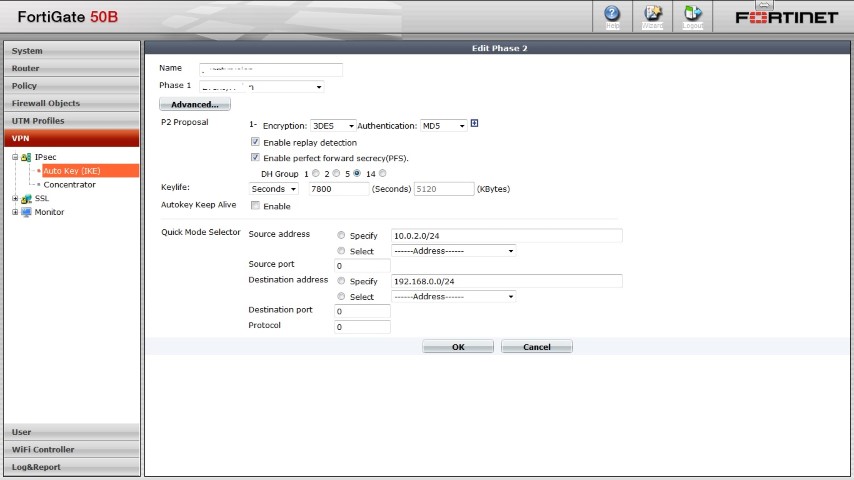854x480 pixels.
Task: Enable Autokey Keep Alive checkbox
Action: click(x=255, y=205)
